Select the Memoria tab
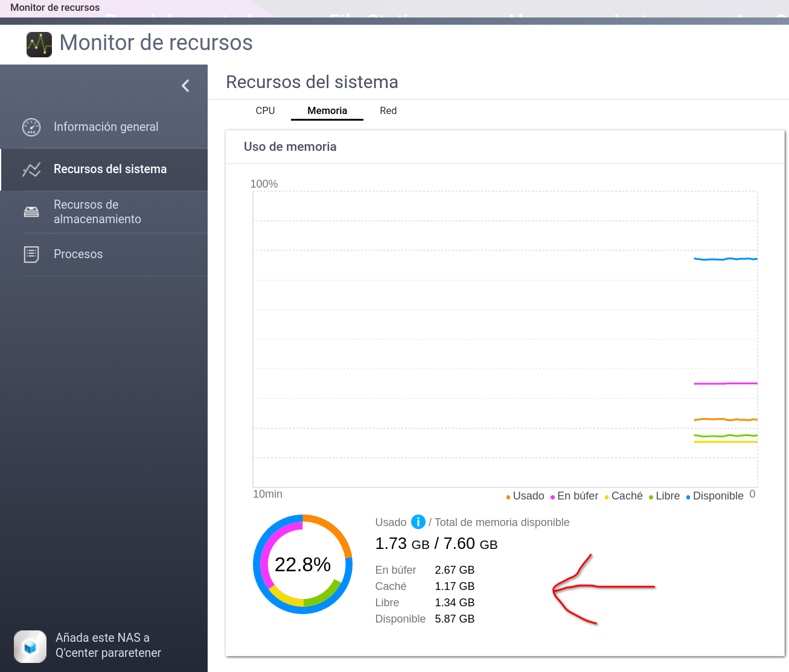This screenshot has width=789, height=672. click(x=327, y=111)
